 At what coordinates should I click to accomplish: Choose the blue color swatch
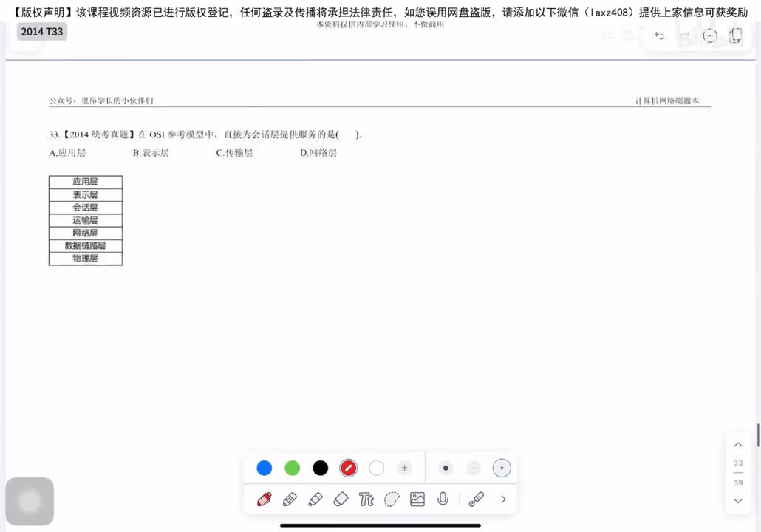click(264, 468)
